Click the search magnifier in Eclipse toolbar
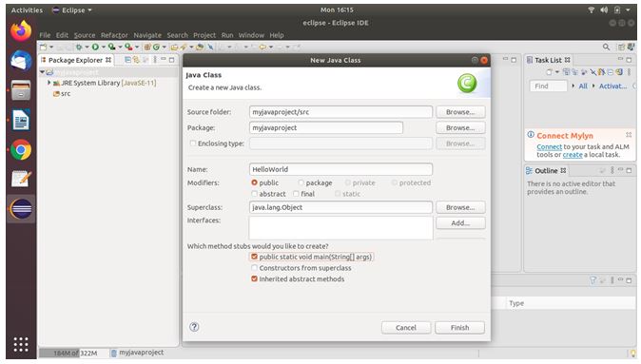Screen dimensions: 641x364 [x=606, y=48]
